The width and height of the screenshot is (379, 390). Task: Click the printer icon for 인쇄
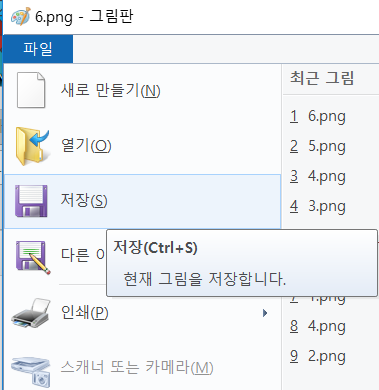coord(31,313)
